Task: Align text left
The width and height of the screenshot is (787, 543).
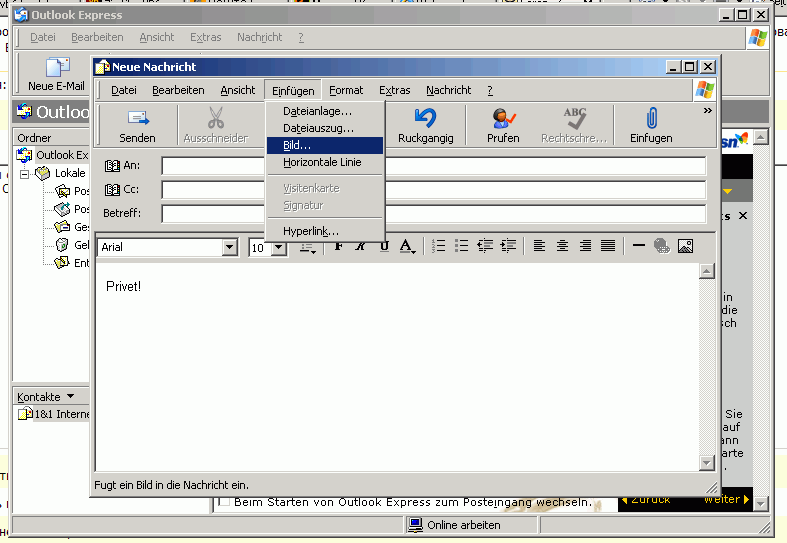Action: pos(540,246)
